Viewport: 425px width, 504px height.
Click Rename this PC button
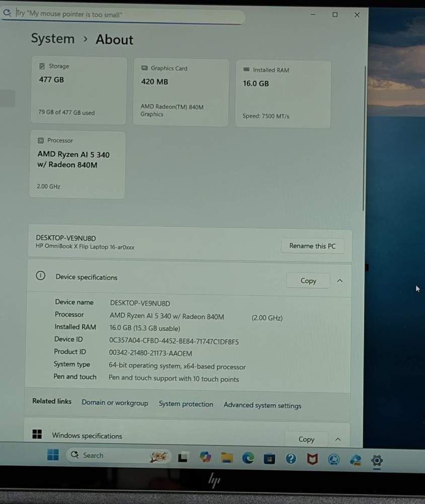pyautogui.click(x=312, y=246)
